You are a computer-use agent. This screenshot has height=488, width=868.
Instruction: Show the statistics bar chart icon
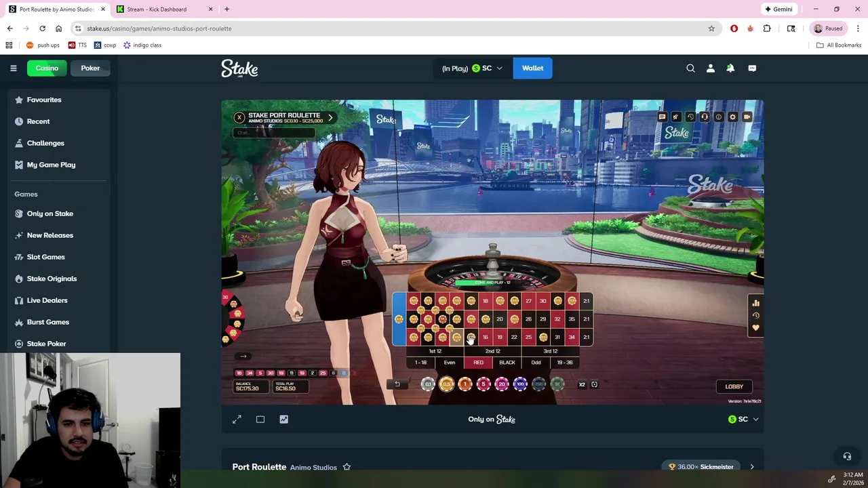[x=755, y=303]
